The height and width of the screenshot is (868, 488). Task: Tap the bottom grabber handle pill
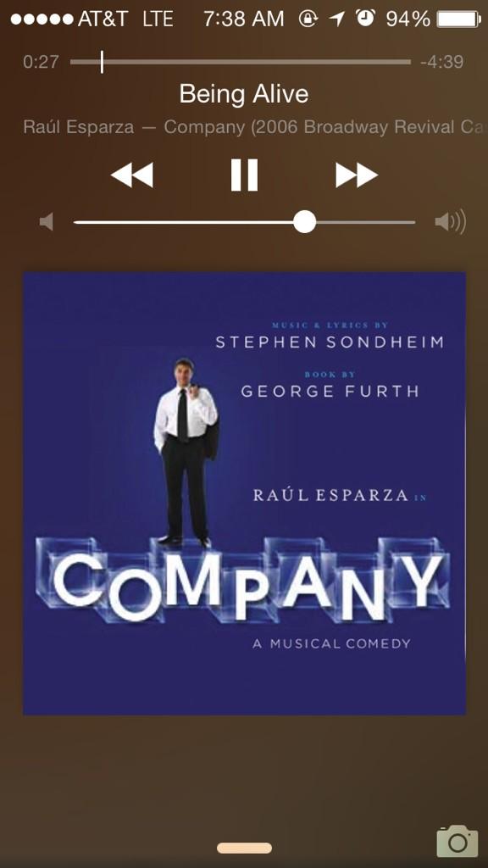coord(244,848)
